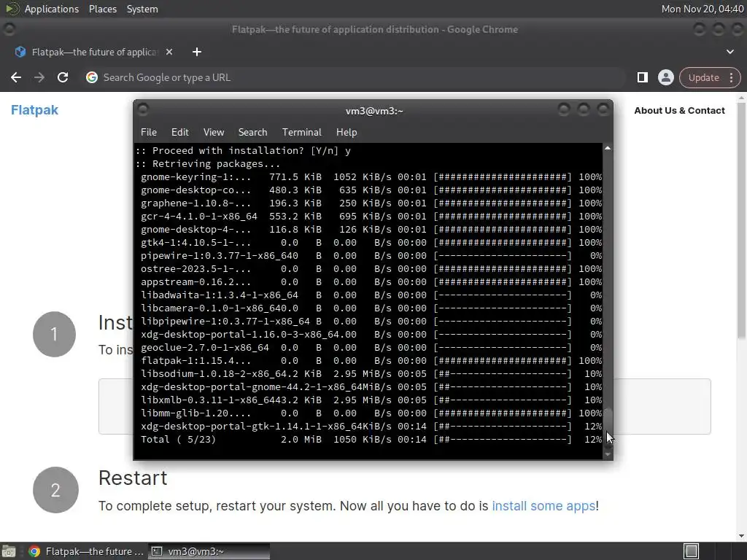The image size is (747, 560).
Task: Click the terminal window menu button
Action: [x=142, y=110]
